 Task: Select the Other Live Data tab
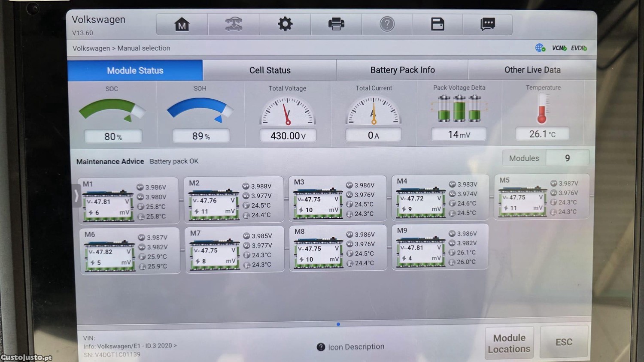(x=532, y=70)
